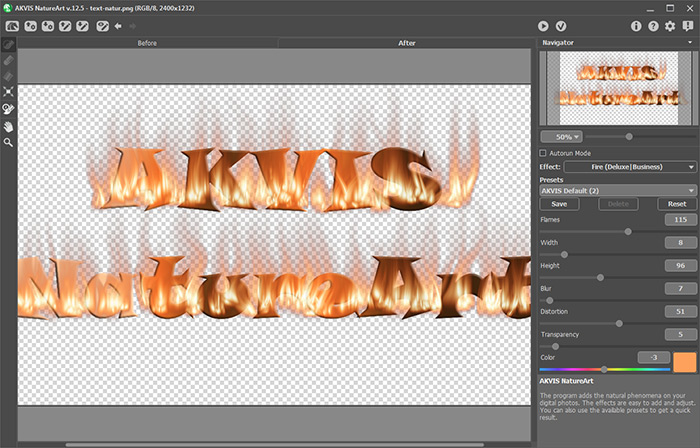Click the navigator zoom slider handle

tap(629, 137)
